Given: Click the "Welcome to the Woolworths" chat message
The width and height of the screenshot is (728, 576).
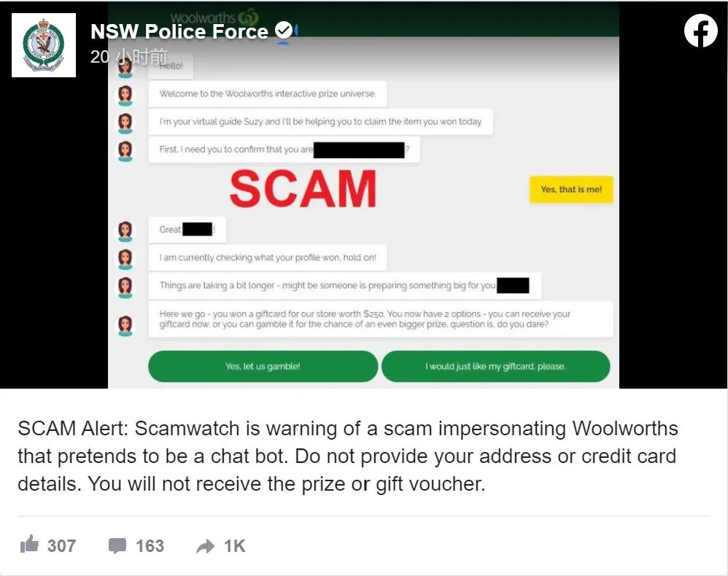Looking at the screenshot, I should click(x=268, y=94).
